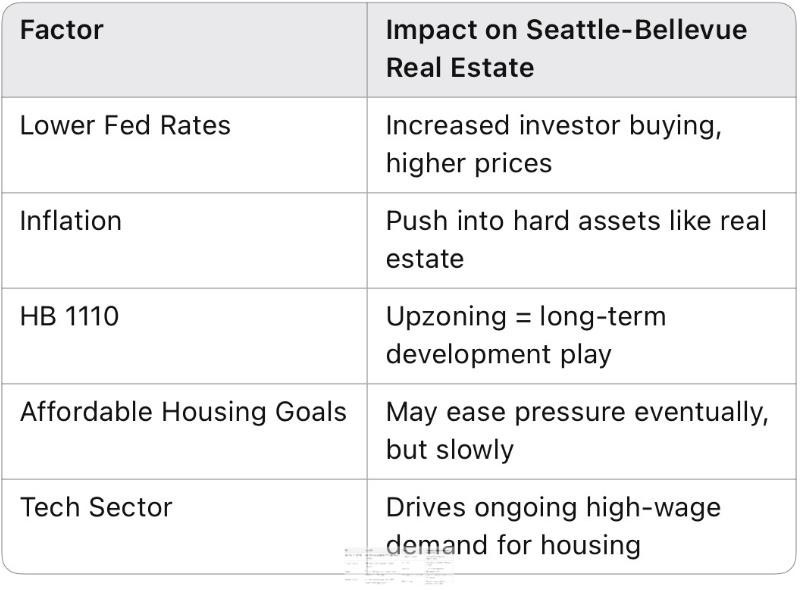Click the faded table thumbnail at bottom

(x=398, y=566)
